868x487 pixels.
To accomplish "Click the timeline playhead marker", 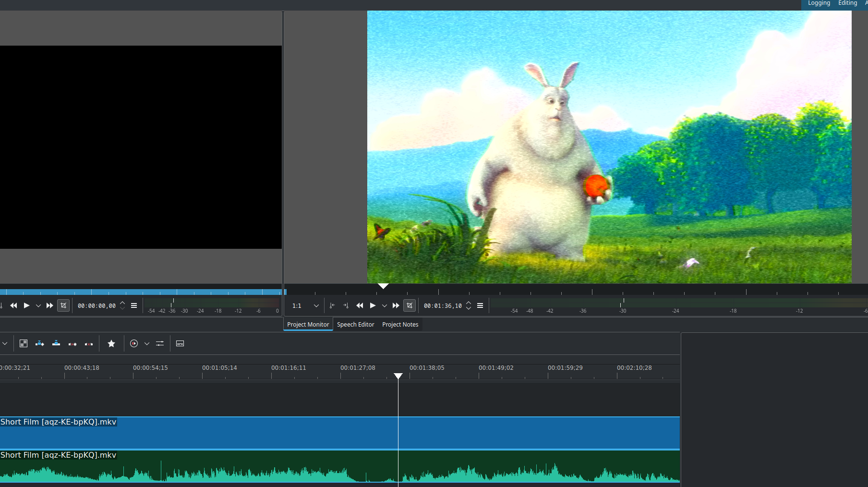I will [398, 376].
